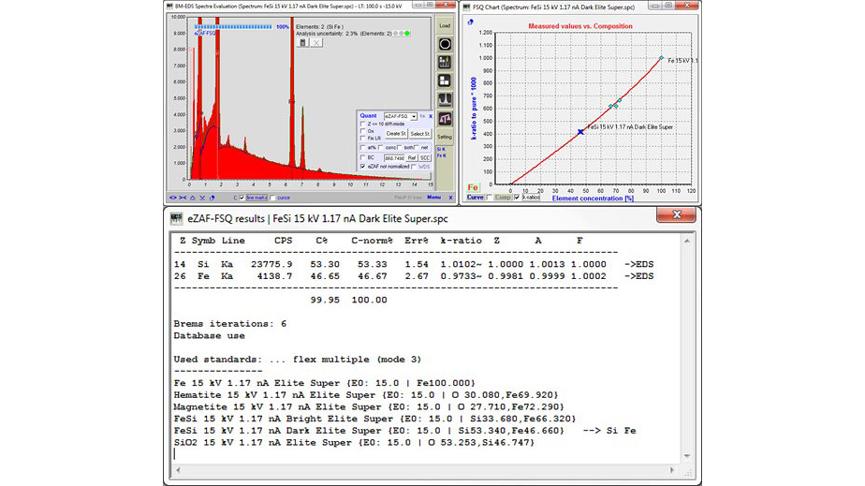
Task: Select the peak shapes sidebar icon
Action: pos(445,100)
